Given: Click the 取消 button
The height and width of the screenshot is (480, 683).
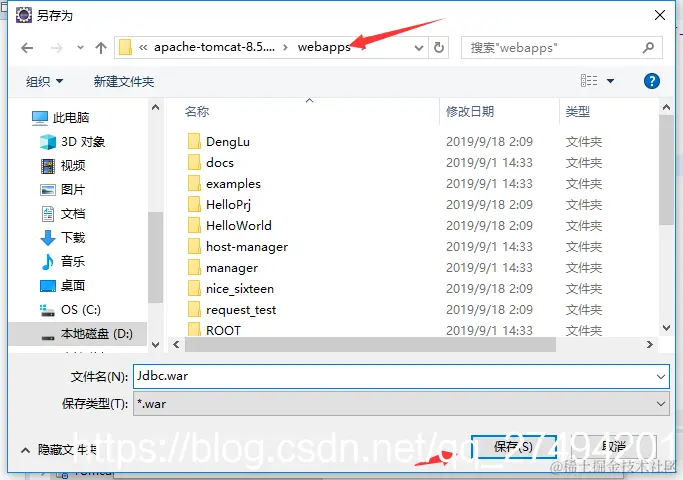Looking at the screenshot, I should pos(614,446).
